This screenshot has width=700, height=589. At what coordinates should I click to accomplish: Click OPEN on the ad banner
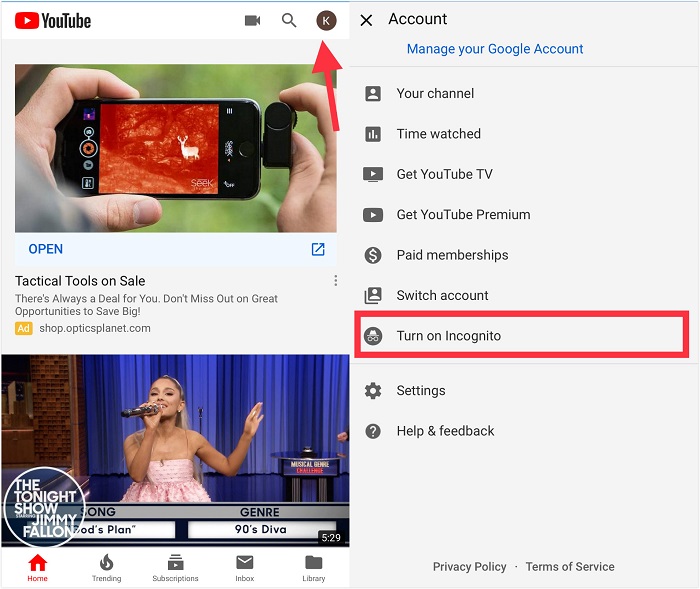pos(46,249)
